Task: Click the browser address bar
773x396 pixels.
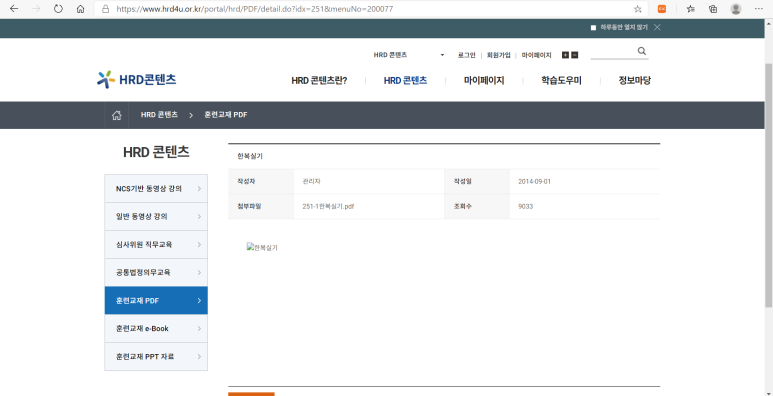Action: pyautogui.click(x=365, y=9)
